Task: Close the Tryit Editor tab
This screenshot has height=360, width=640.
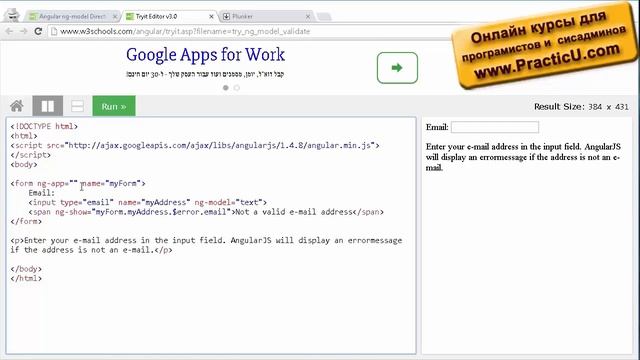Action: tap(211, 16)
